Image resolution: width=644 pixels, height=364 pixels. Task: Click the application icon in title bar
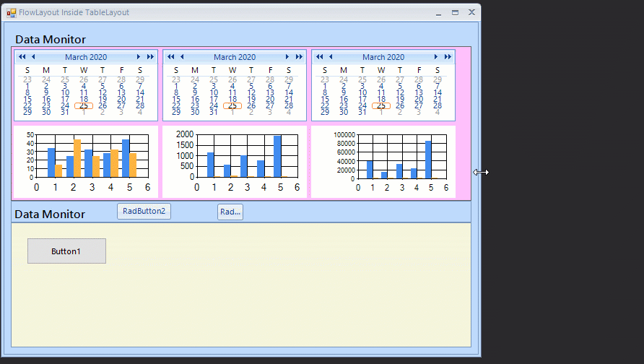tap(11, 13)
